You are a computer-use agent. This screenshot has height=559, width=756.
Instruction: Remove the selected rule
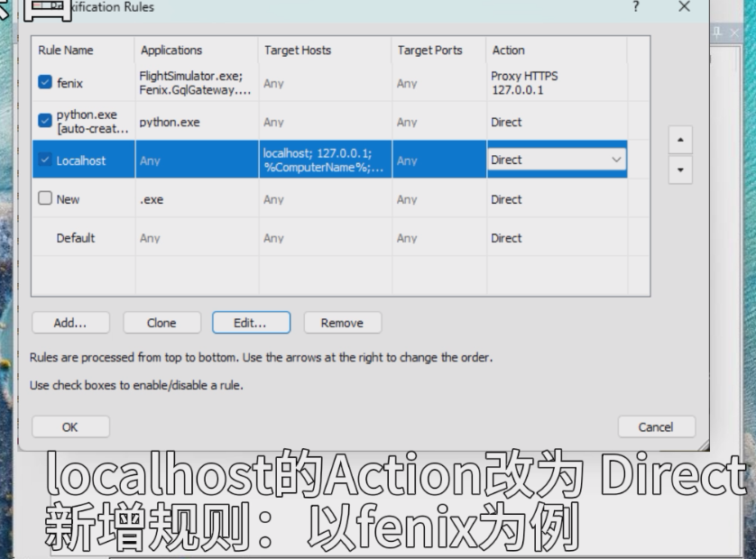[342, 323]
